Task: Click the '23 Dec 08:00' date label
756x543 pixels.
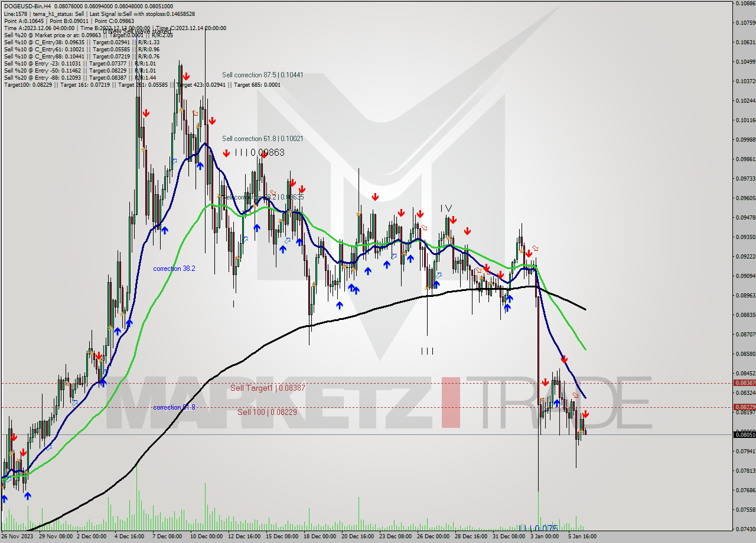Action: pyautogui.click(x=395, y=537)
